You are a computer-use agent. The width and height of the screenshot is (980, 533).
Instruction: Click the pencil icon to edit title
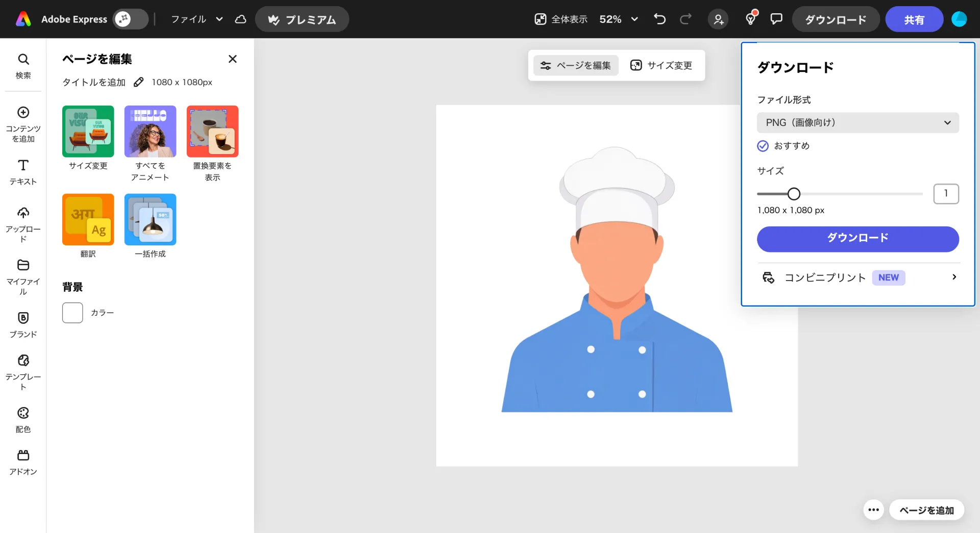138,82
